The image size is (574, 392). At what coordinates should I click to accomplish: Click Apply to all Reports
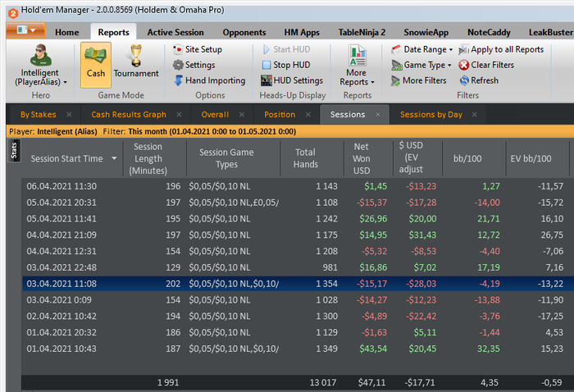[x=501, y=49]
